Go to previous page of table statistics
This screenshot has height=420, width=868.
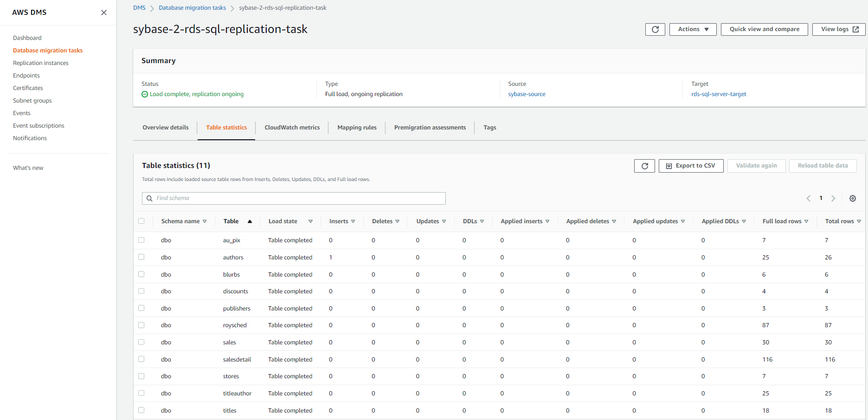[x=809, y=198]
